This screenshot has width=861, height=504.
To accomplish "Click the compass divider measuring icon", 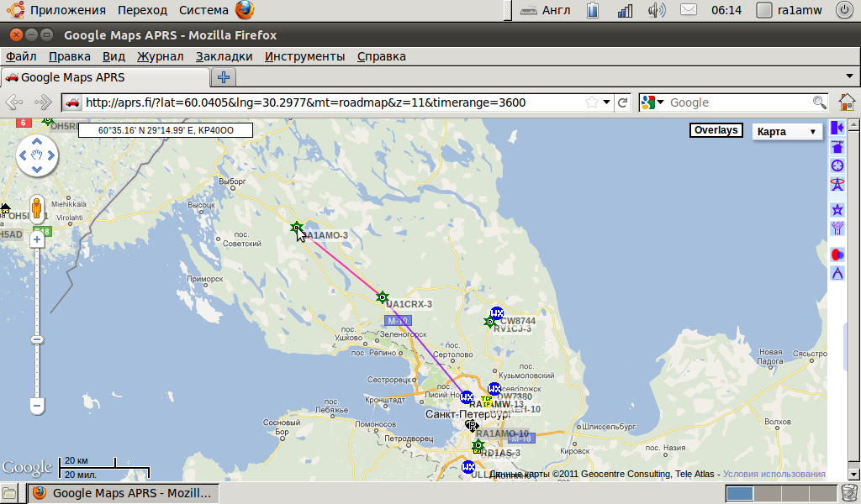I will [x=837, y=273].
